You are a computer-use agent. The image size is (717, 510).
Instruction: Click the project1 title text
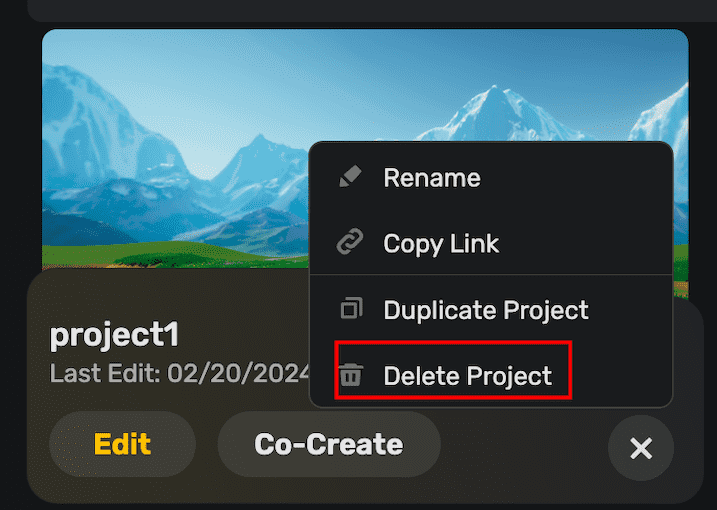(x=114, y=336)
